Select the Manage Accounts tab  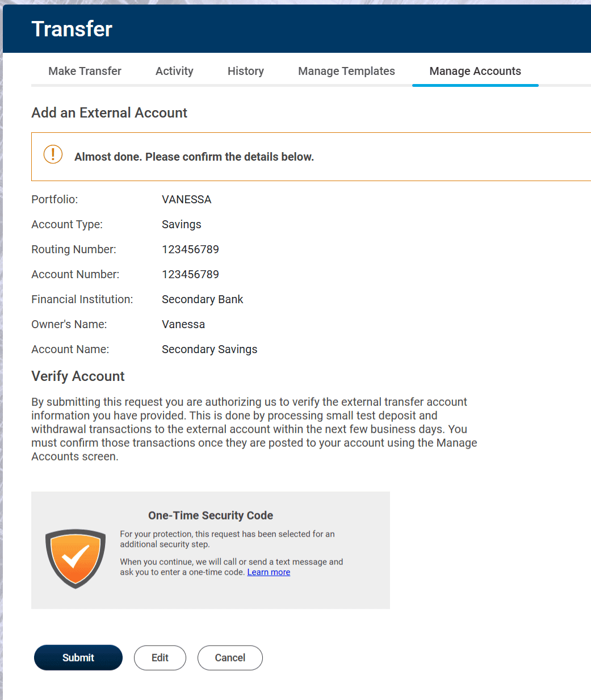pyautogui.click(x=475, y=71)
